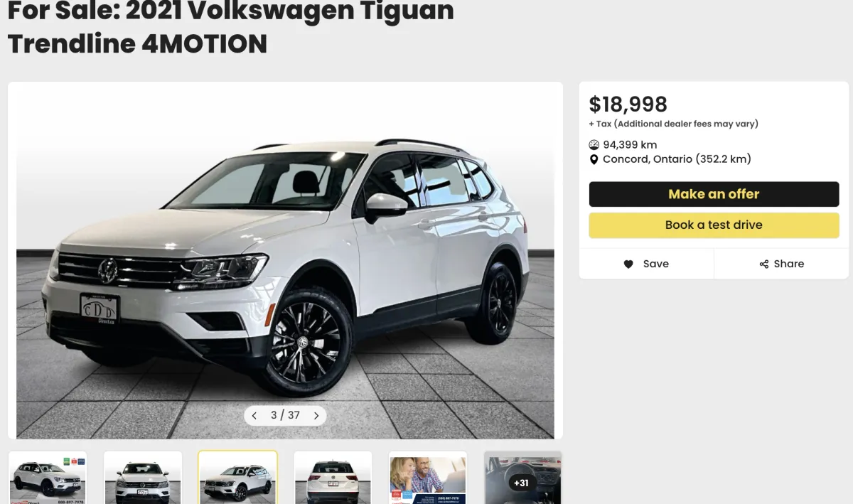The image size is (853, 504).
Task: Click the location pin icon beside Concord
Action: [x=594, y=159]
